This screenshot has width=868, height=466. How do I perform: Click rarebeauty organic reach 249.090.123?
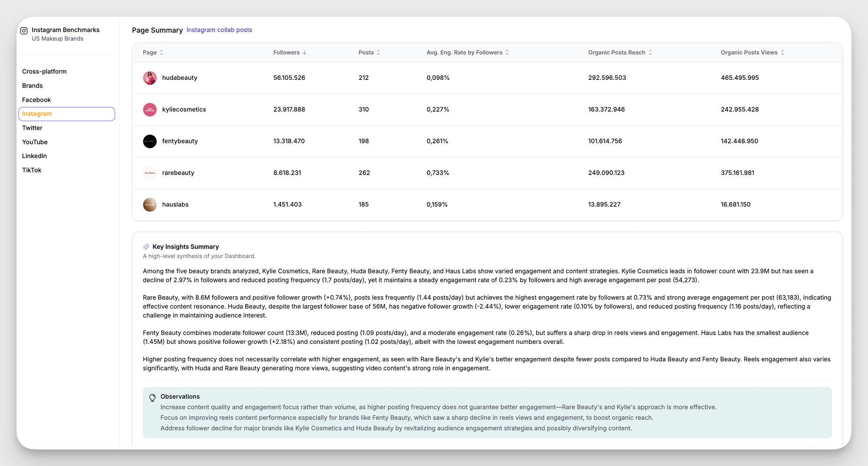(606, 173)
